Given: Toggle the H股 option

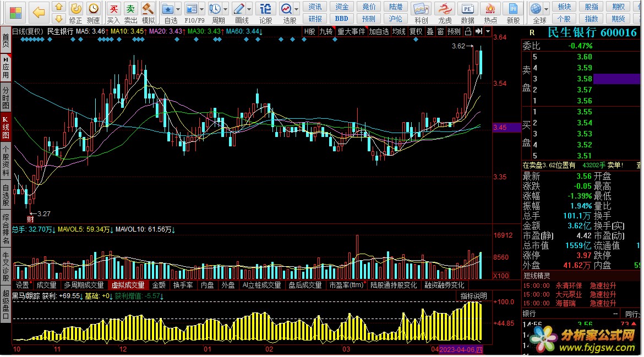Looking at the screenshot, I should click(x=310, y=31).
